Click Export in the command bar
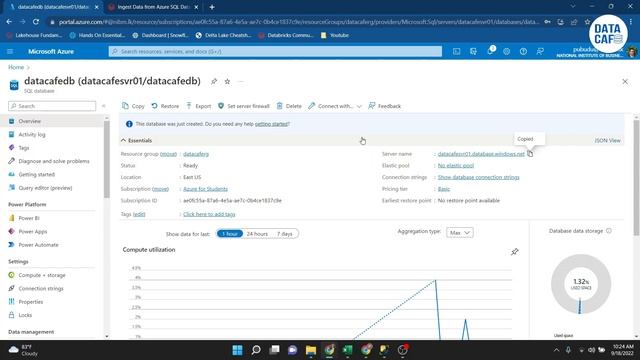The width and height of the screenshot is (640, 360). point(199,106)
